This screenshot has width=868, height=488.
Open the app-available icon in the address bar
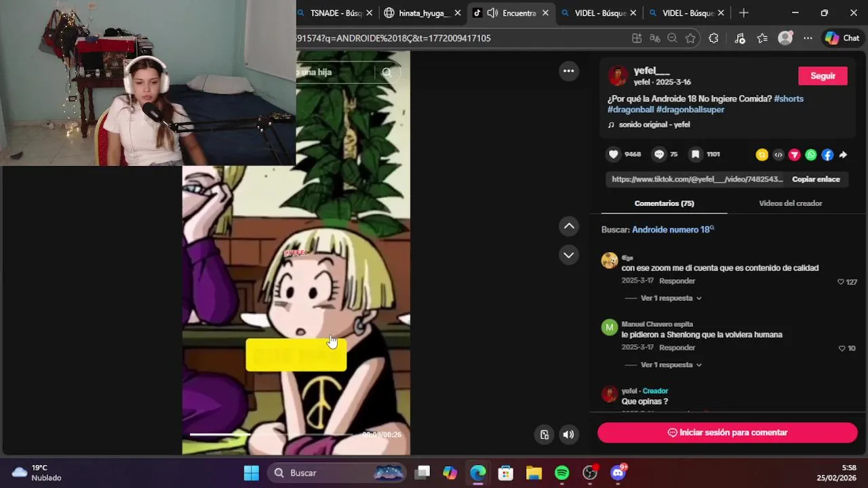pyautogui.click(x=636, y=39)
